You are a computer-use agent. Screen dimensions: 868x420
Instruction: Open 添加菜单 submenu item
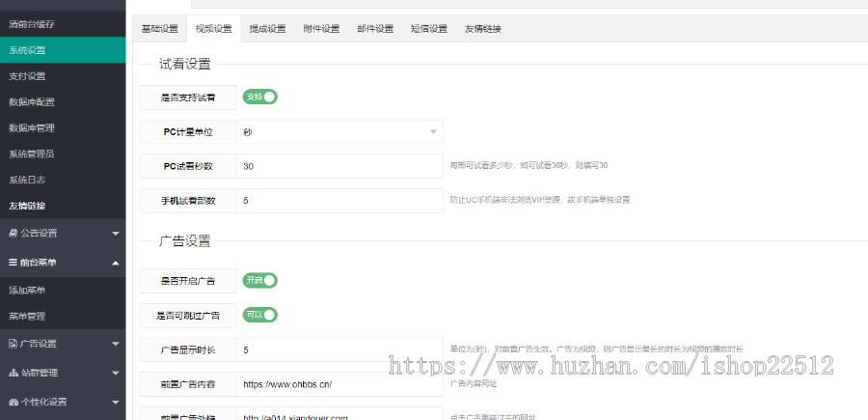click(x=63, y=291)
